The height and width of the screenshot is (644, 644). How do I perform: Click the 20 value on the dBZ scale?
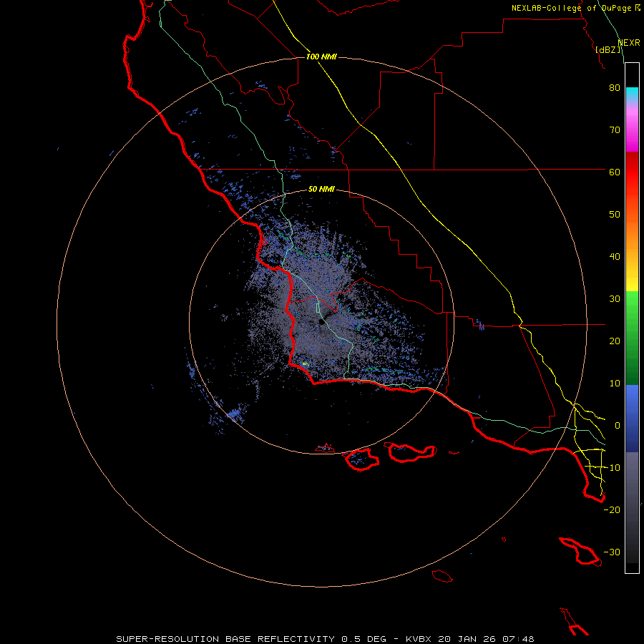615,341
